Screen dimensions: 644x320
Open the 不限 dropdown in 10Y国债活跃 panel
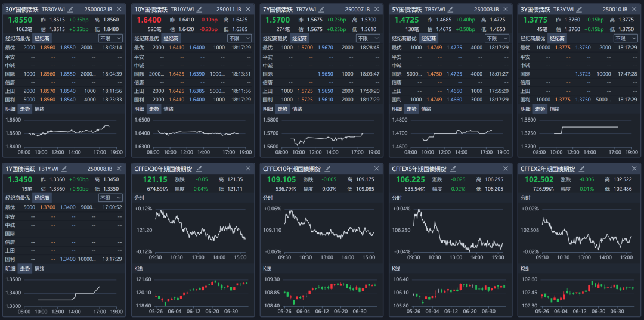coord(240,38)
